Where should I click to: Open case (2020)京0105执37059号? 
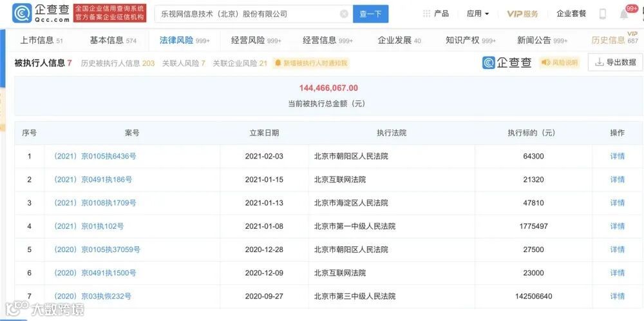pyautogui.click(x=97, y=249)
